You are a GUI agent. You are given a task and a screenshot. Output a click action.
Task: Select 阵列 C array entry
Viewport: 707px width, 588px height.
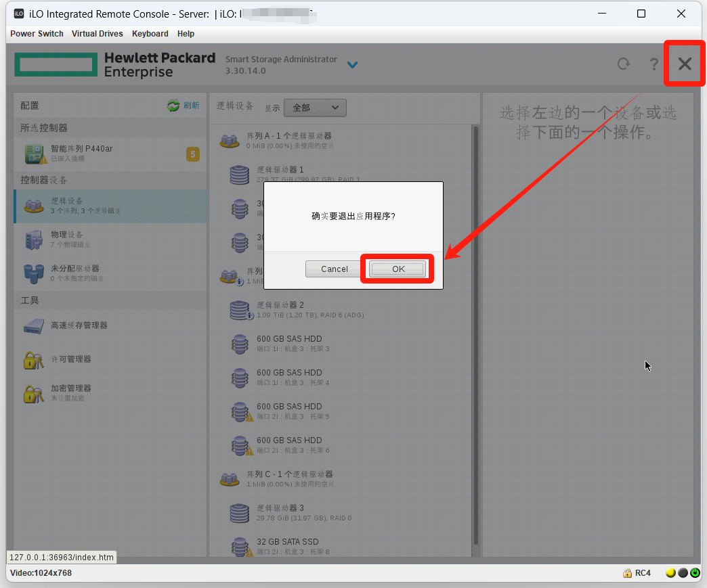point(289,474)
